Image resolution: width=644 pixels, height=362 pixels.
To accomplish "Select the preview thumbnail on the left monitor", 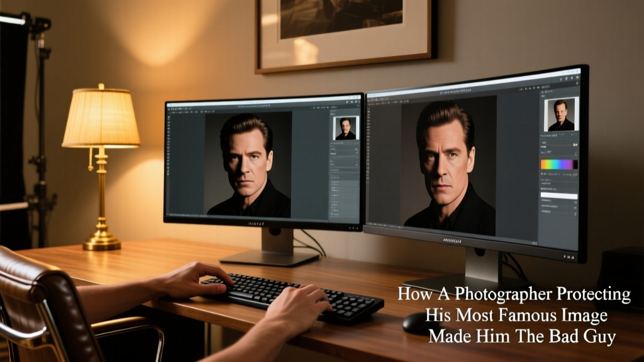I will 346,128.
